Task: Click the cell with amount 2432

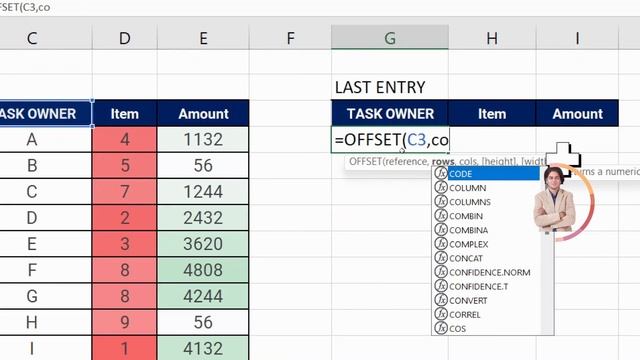Action: 203,218
